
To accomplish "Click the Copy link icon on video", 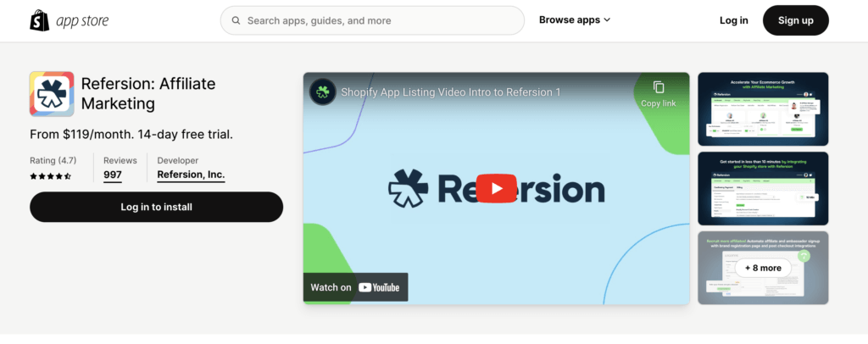I will coord(659,87).
